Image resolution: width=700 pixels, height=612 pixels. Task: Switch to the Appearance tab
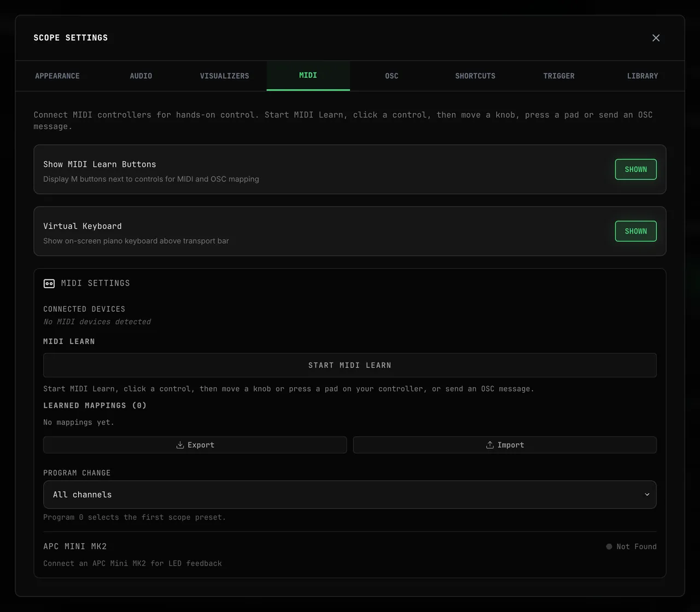(57, 76)
